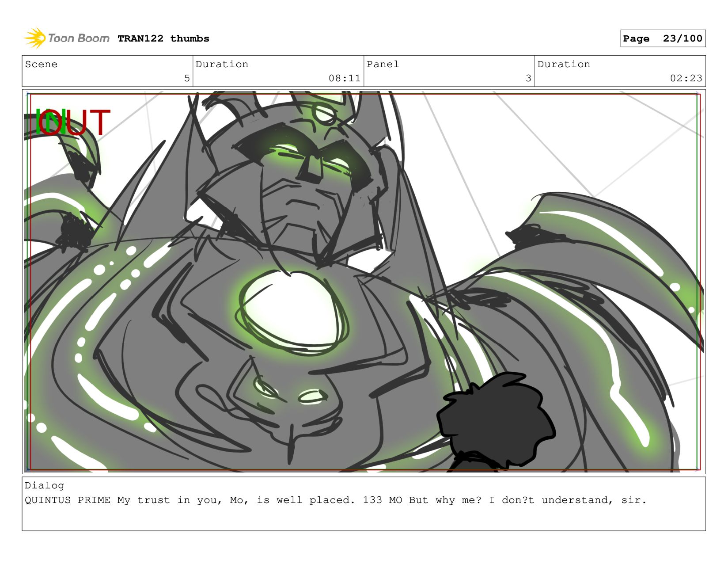This screenshot has height=564, width=728.
Task: Click the IN/OUT camera frame marker
Action: tap(72, 122)
